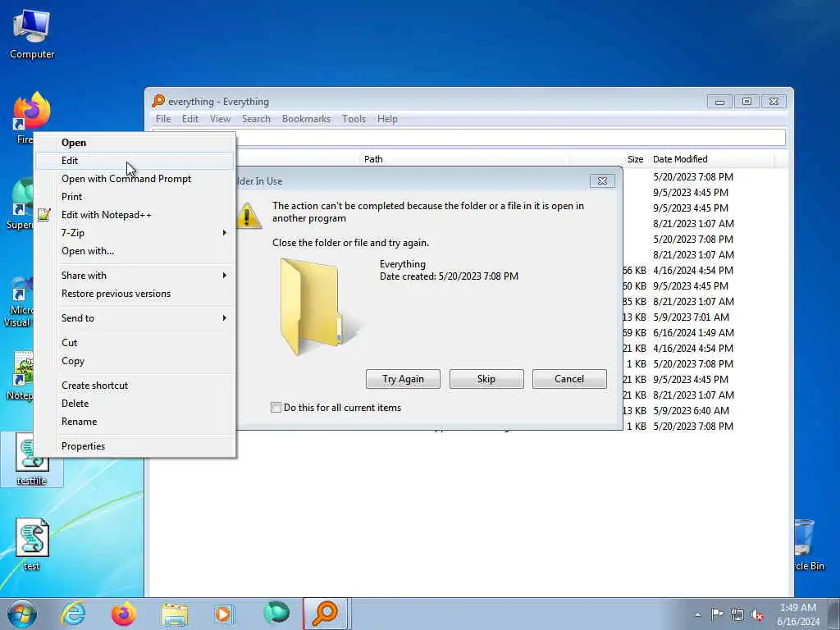Click the network tray icon

737,614
